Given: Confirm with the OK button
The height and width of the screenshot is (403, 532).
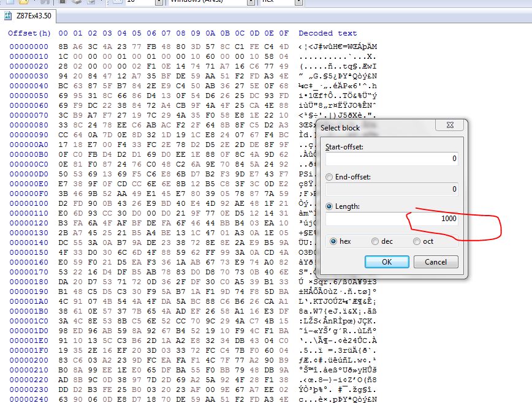Looking at the screenshot, I should tap(387, 262).
